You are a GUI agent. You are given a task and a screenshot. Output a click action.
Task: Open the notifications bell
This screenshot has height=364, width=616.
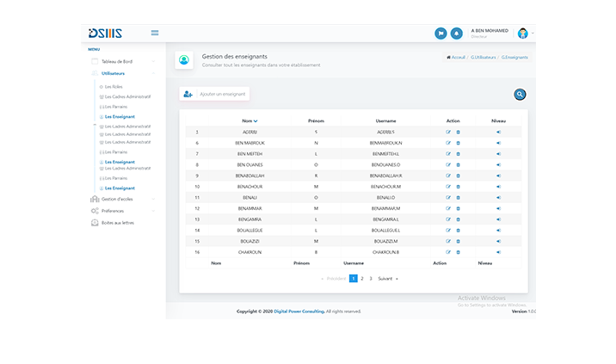(x=457, y=34)
